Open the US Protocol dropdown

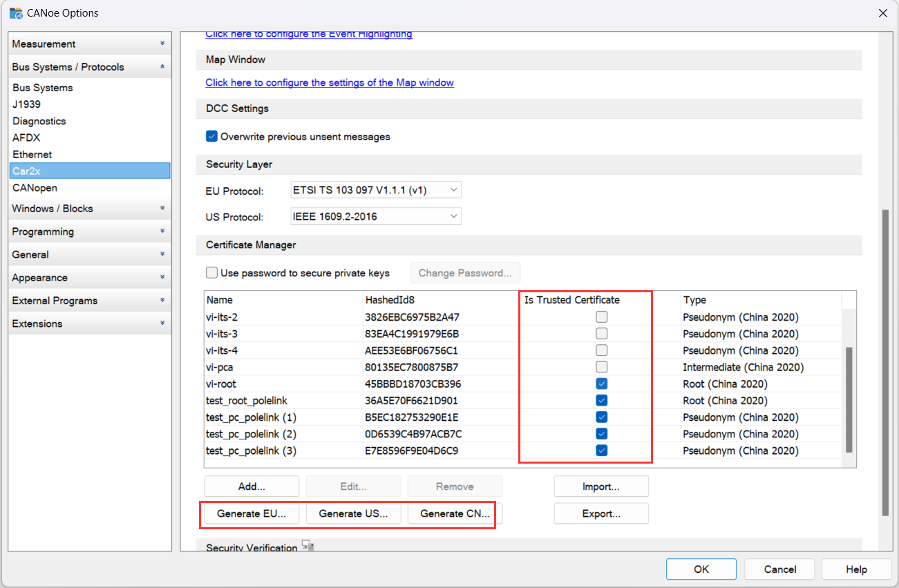377,216
